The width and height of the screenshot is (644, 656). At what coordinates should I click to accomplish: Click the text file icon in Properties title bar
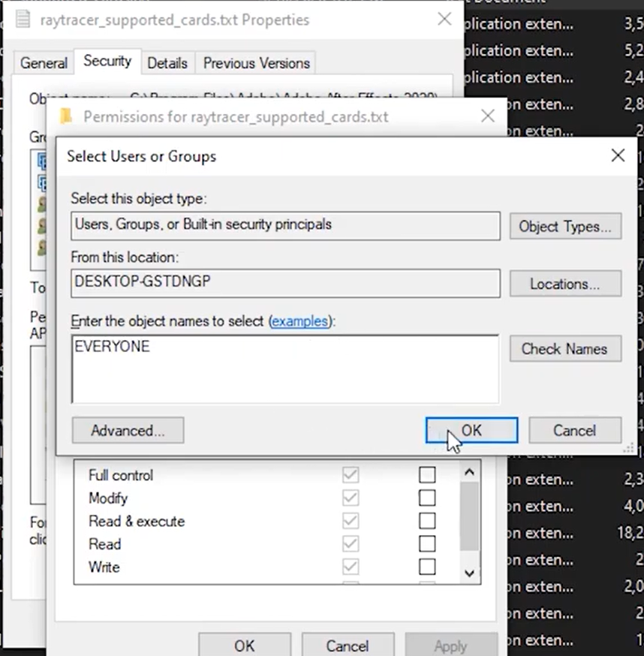(x=23, y=20)
